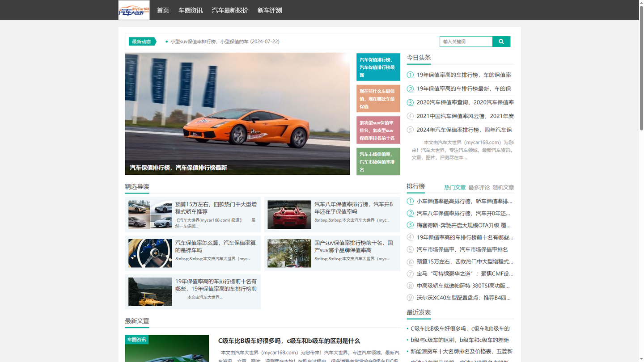Click the tree and building thumbnail
The height and width of the screenshot is (362, 644).
[289, 253]
